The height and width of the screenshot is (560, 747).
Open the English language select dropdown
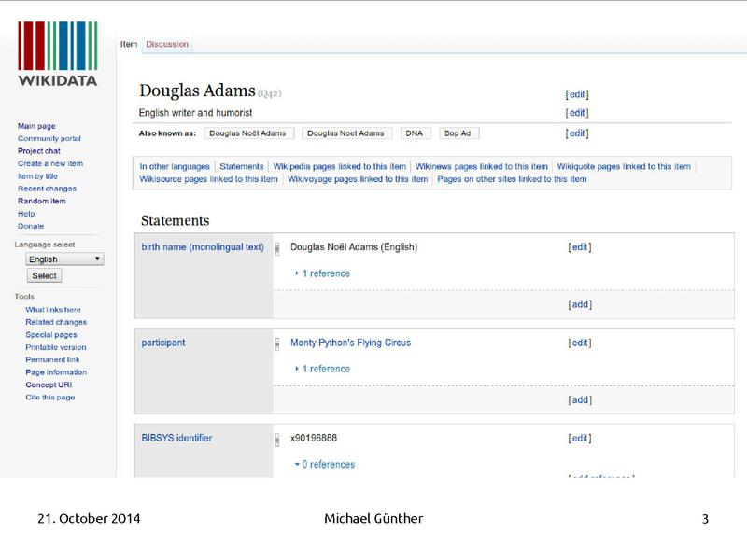click(x=64, y=259)
